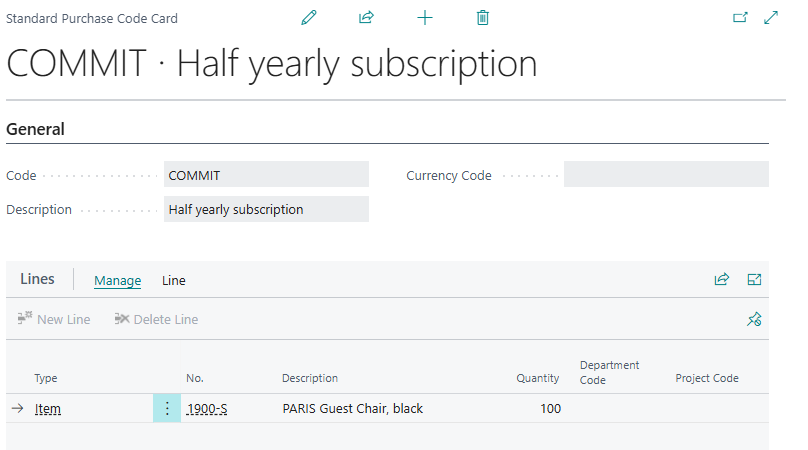Open item number 1900-S link
This screenshot has height=450, width=808.
pyautogui.click(x=207, y=409)
